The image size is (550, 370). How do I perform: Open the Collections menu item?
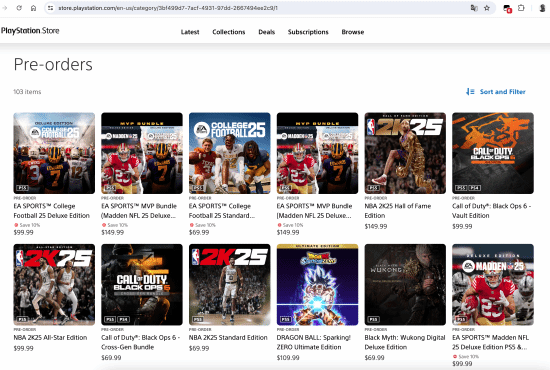(229, 32)
